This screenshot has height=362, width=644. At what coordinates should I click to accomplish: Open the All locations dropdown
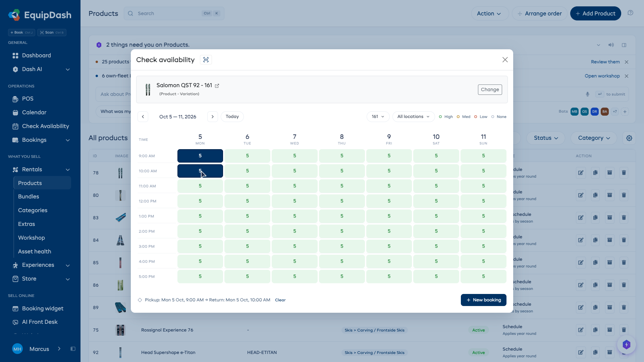[x=413, y=117]
